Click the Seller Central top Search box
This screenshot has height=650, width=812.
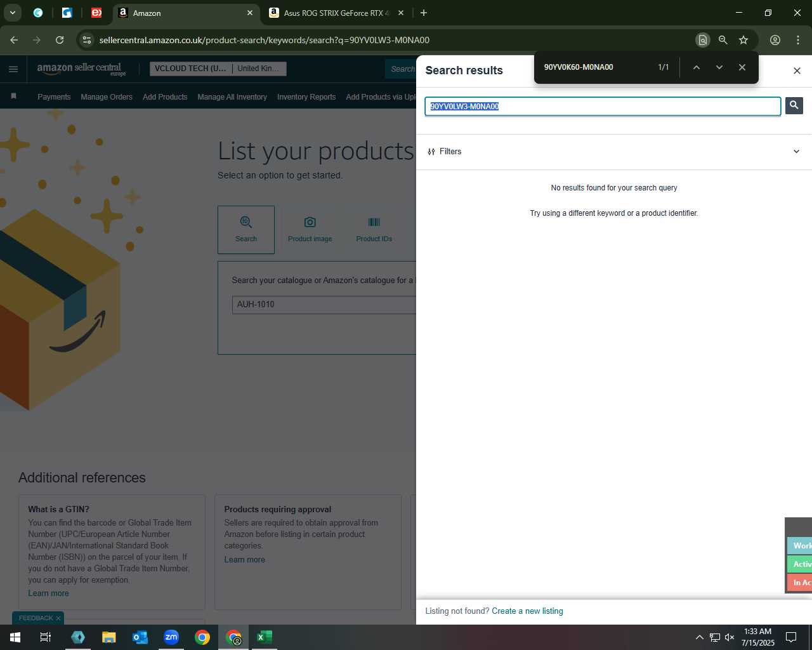click(x=401, y=69)
